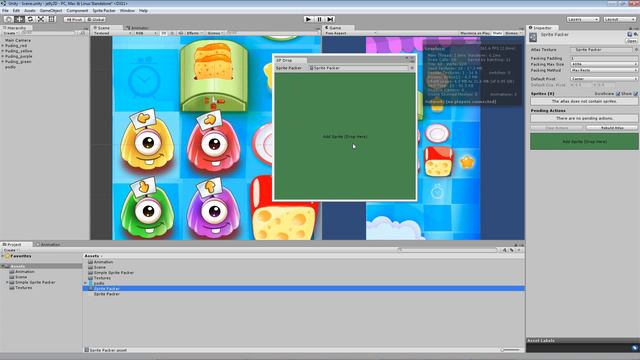The image size is (640, 360).
Task: Expand Puding_yellow in the Hierarchy
Action: 2,51
